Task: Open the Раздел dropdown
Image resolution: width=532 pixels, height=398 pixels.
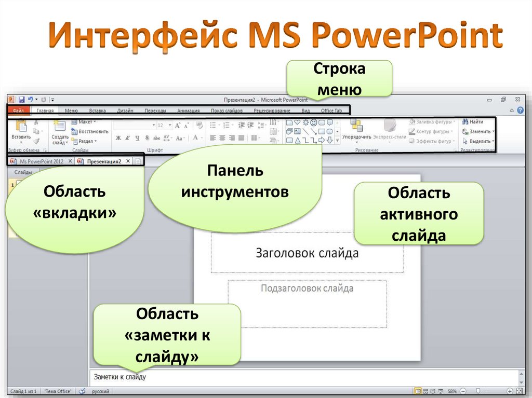Action: [84, 141]
